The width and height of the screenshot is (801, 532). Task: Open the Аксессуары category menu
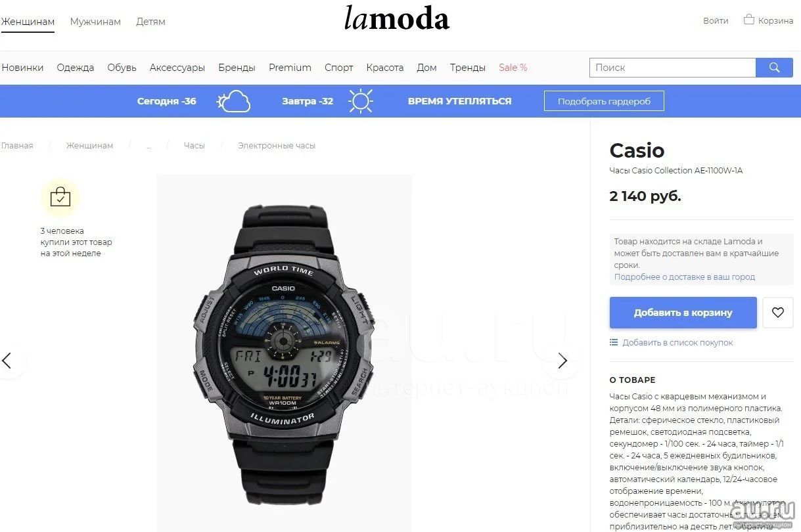177,68
